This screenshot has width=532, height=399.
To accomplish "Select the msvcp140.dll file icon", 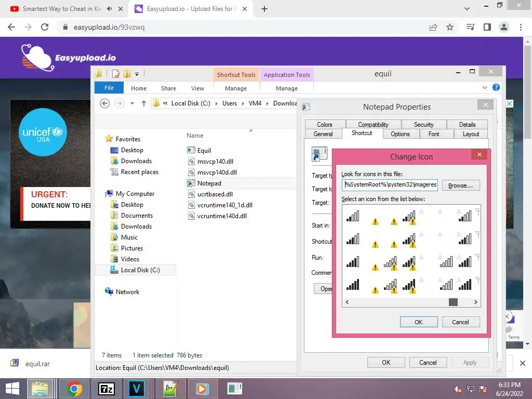I will (x=191, y=161).
